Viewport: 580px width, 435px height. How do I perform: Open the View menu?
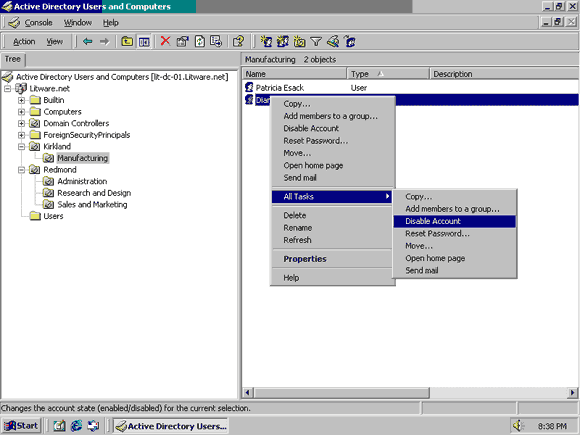(x=54, y=42)
